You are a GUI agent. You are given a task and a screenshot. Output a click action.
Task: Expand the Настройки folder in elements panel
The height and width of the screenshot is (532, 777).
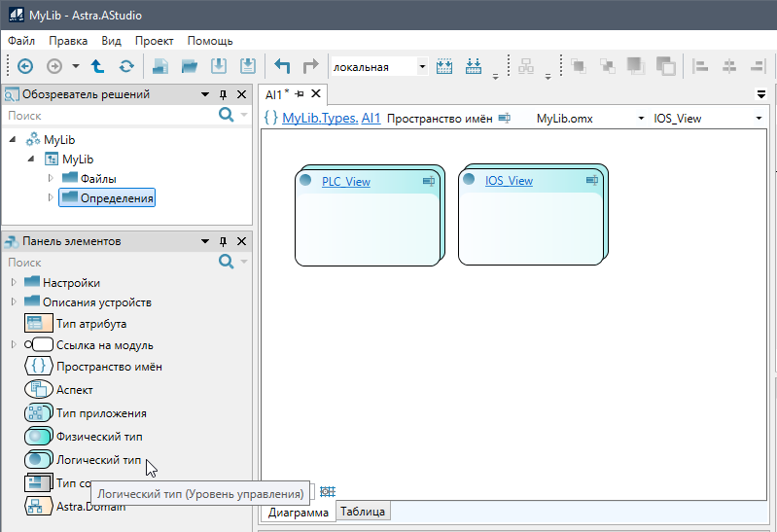click(14, 283)
